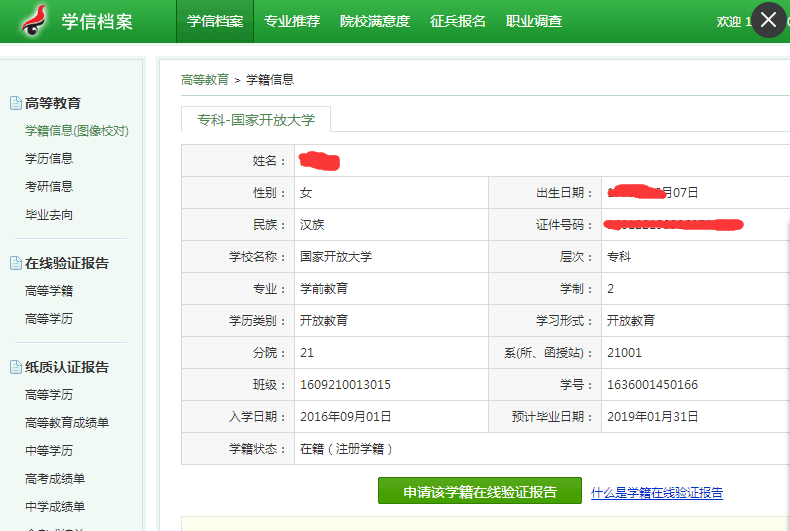The width and height of the screenshot is (790, 531).
Task: Click the 学信档案 bird logo icon
Action: 33,21
